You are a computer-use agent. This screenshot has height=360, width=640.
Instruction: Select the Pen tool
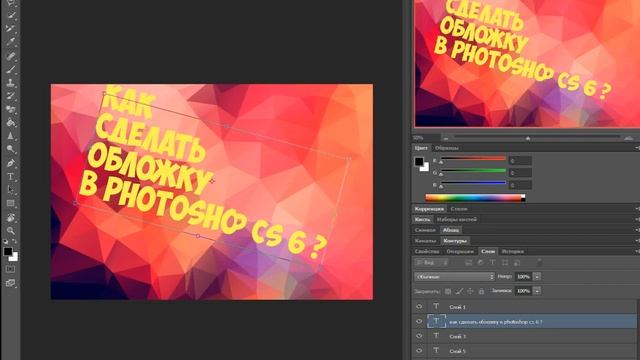click(x=11, y=163)
